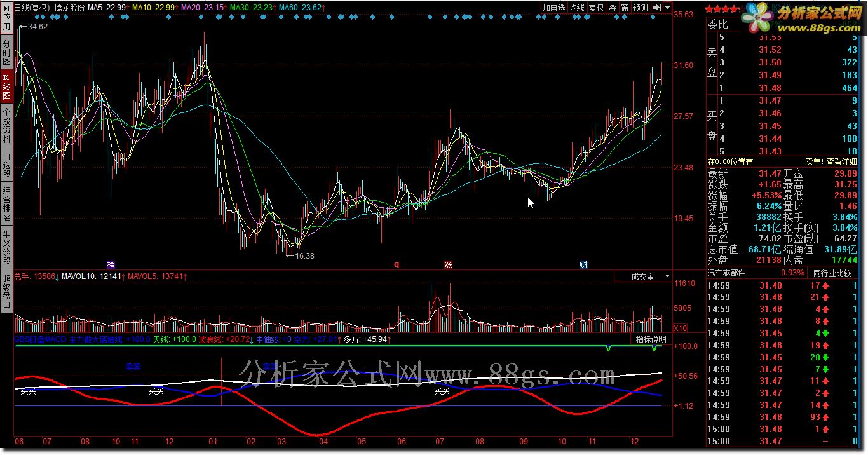Screen dimensions: 868x455
Task: Click the 加自选 button
Action: click(553, 8)
